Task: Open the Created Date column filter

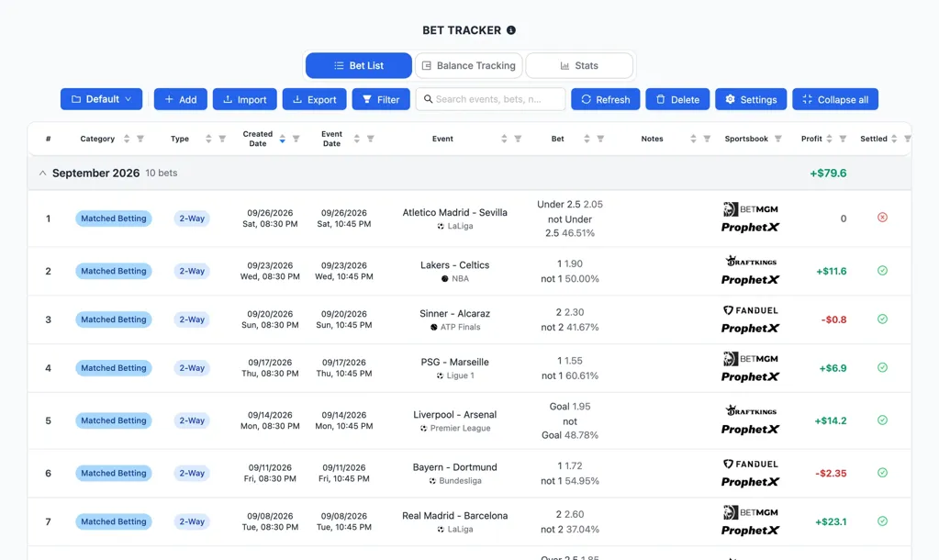Action: pyautogui.click(x=296, y=139)
